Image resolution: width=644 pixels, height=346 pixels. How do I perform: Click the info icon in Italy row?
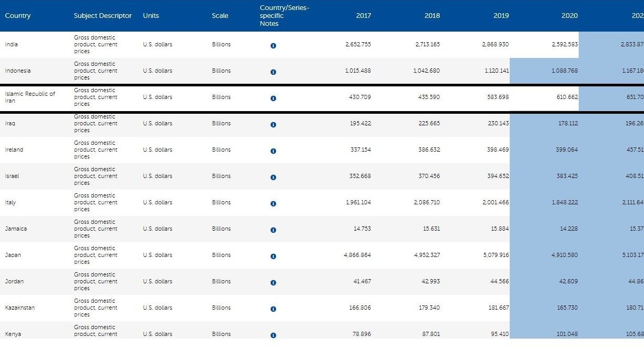click(x=273, y=204)
